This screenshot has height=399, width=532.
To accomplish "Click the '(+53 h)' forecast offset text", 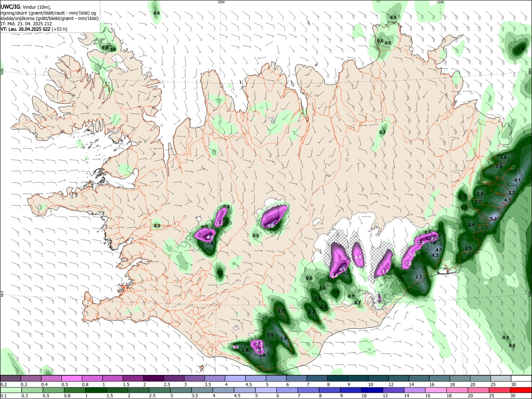I will [x=60, y=29].
